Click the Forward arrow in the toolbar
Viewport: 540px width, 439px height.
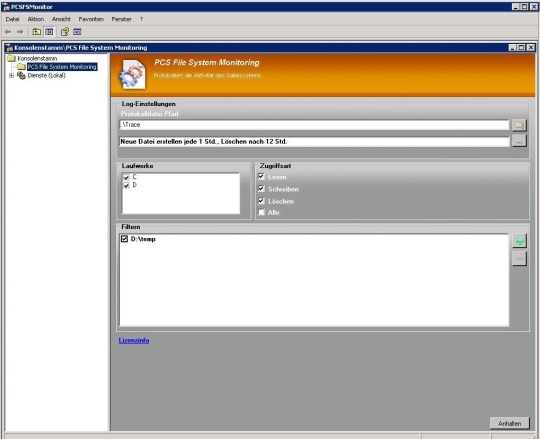(20, 32)
